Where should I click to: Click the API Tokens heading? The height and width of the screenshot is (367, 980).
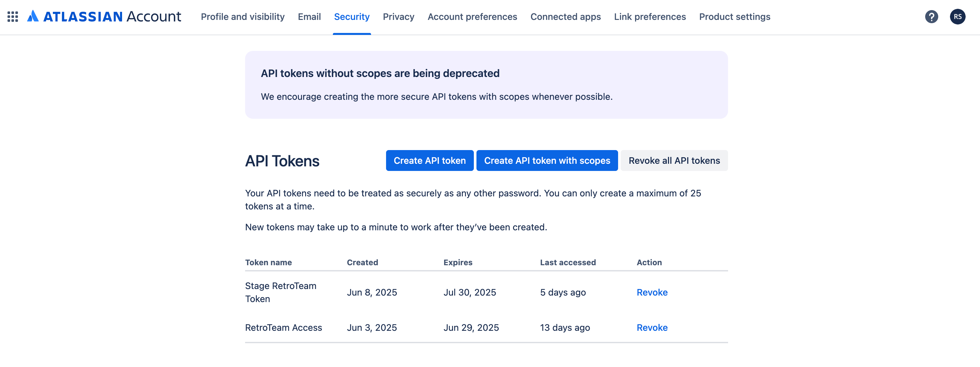282,161
